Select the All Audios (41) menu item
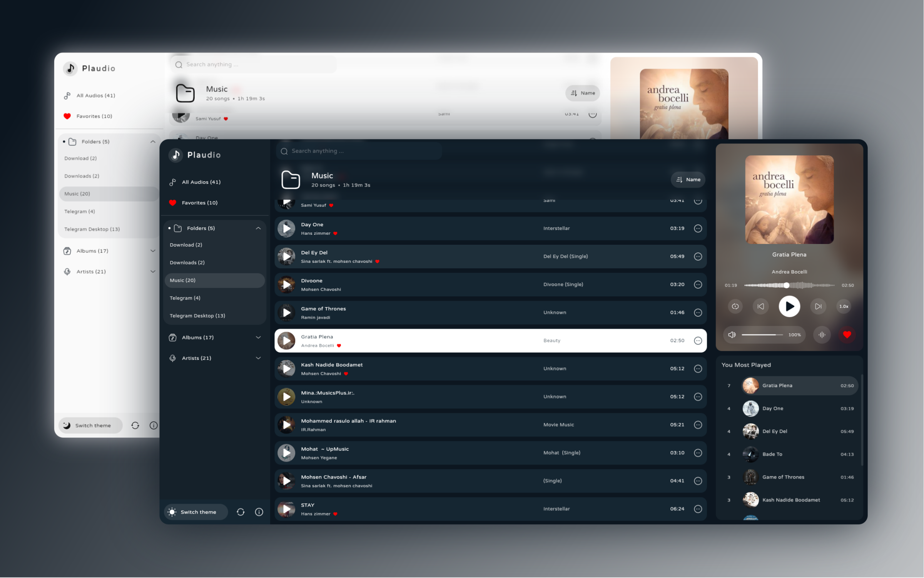Image resolution: width=924 pixels, height=578 pixels. coord(202,181)
